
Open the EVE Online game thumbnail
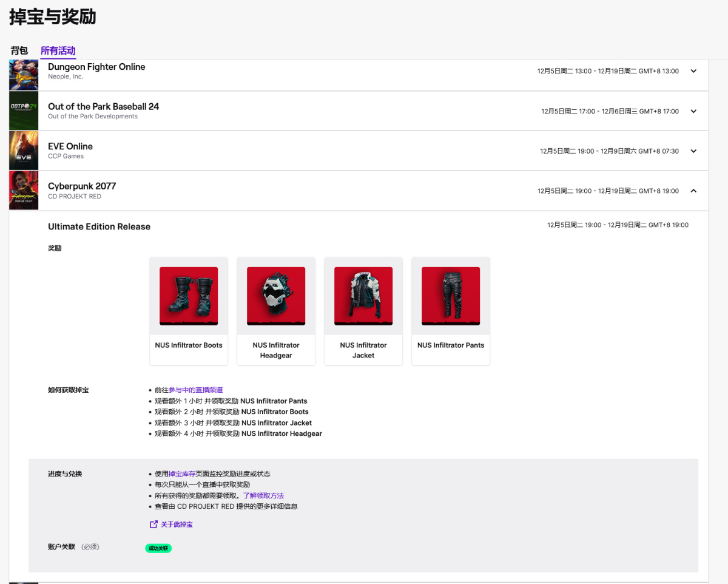click(24, 151)
